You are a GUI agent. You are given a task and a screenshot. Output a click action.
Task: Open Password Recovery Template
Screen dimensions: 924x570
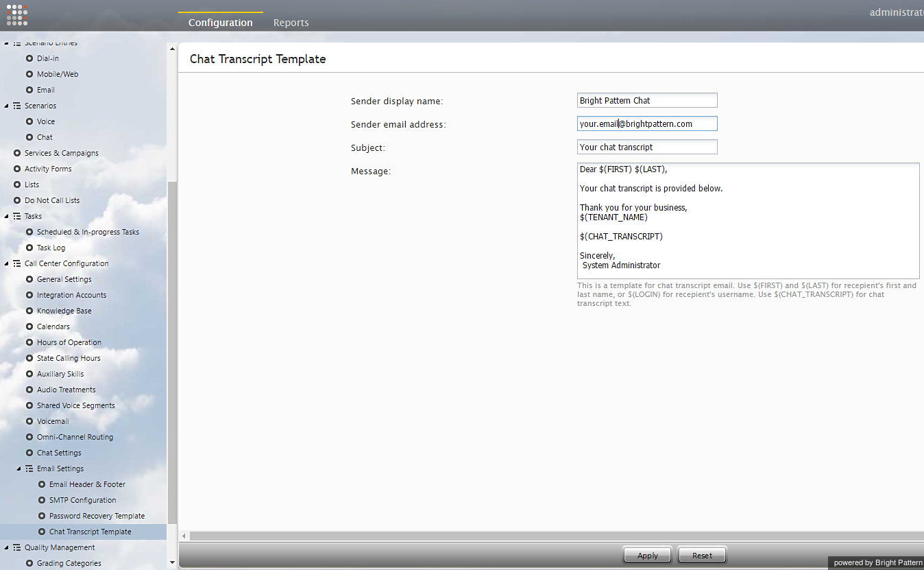click(97, 516)
